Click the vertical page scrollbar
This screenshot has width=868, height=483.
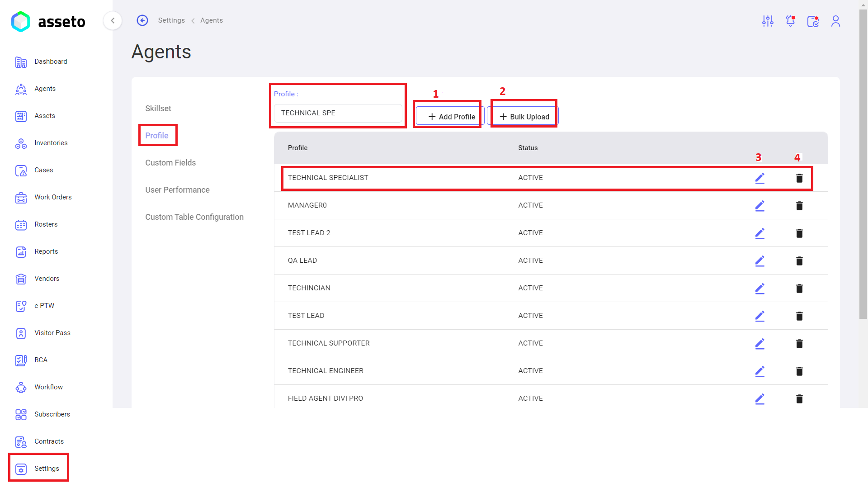(863, 163)
